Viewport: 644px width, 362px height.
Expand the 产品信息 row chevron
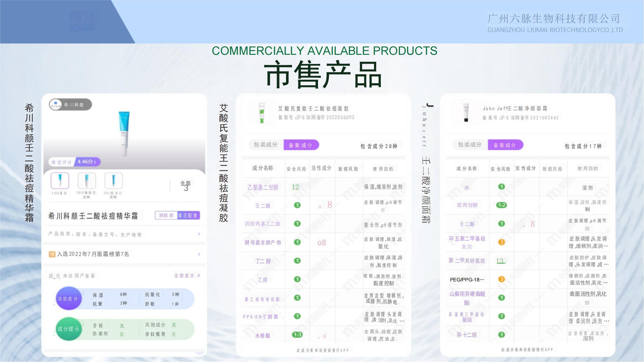pos(199,234)
